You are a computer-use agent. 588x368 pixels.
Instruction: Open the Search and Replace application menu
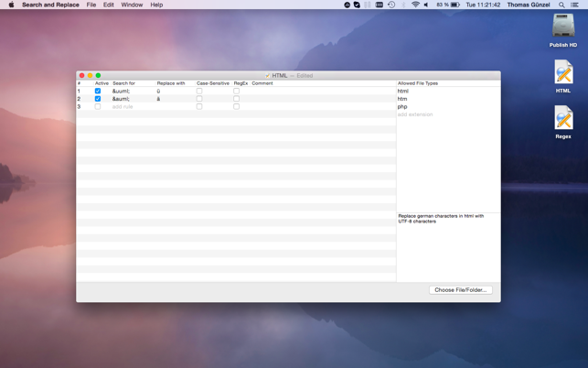tap(50, 5)
